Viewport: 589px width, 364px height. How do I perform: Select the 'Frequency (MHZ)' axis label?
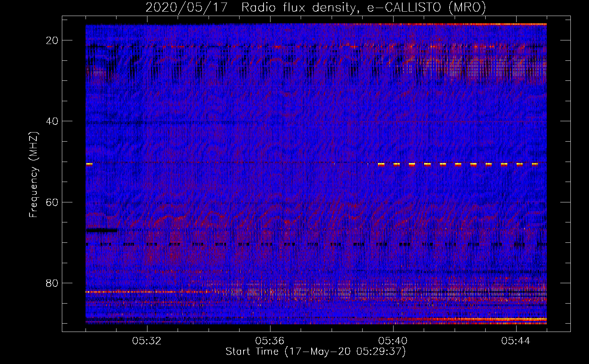coord(33,174)
